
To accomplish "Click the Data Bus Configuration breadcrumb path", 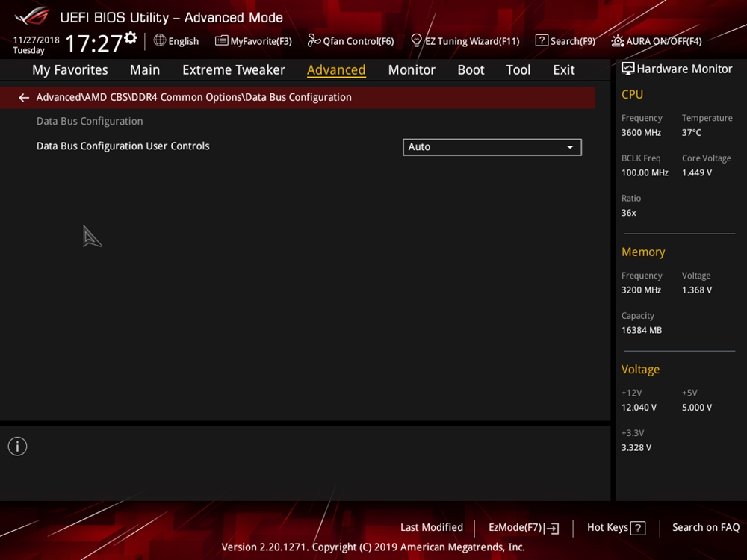I will pyautogui.click(x=194, y=97).
